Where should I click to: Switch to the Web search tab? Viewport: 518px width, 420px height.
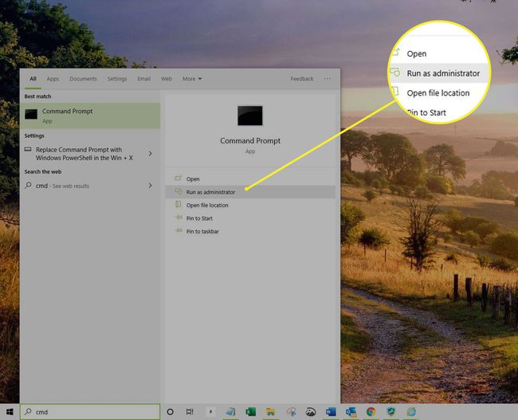[x=167, y=79]
